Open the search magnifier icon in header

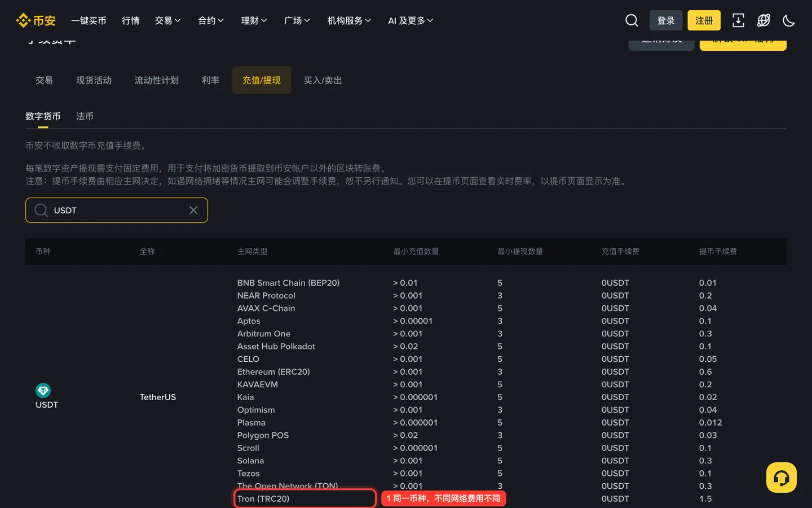pyautogui.click(x=632, y=21)
